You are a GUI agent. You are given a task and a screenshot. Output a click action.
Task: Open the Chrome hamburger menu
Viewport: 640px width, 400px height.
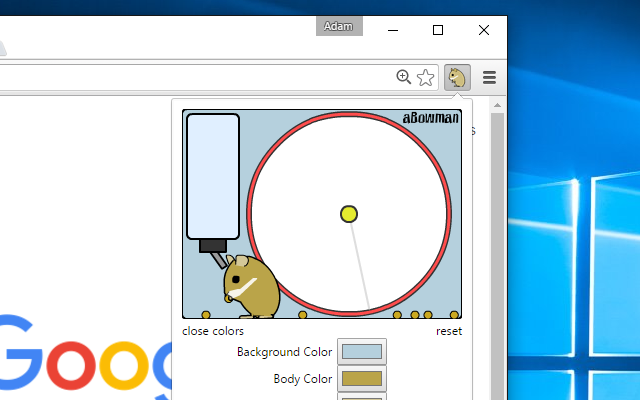489,77
